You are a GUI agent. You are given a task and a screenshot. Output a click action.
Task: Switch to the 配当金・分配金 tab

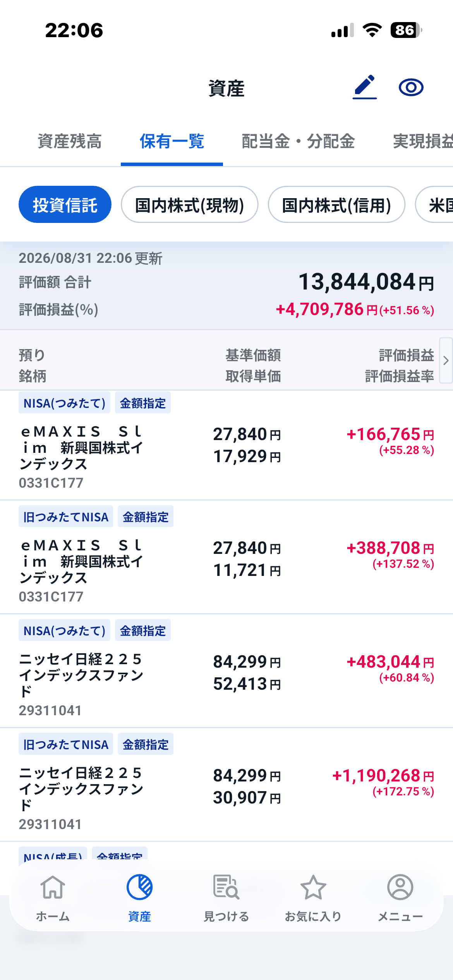(x=298, y=141)
